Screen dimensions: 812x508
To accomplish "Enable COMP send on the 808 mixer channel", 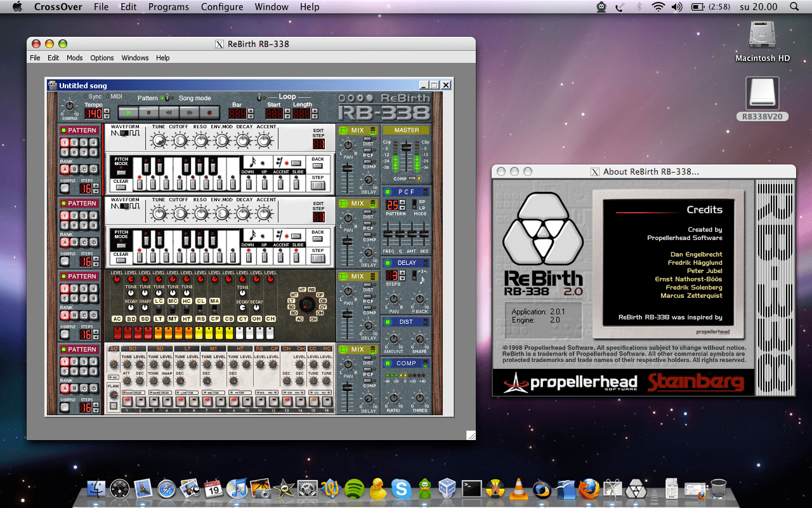I will [x=369, y=307].
